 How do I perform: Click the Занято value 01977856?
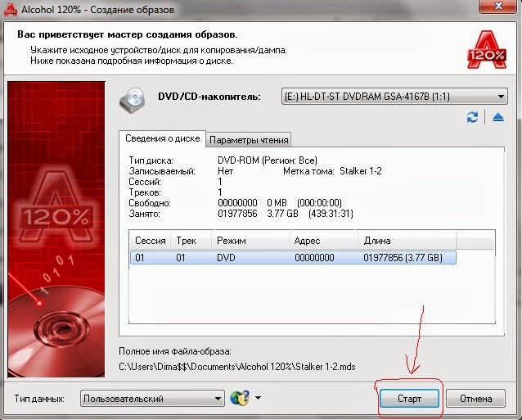[x=237, y=214]
